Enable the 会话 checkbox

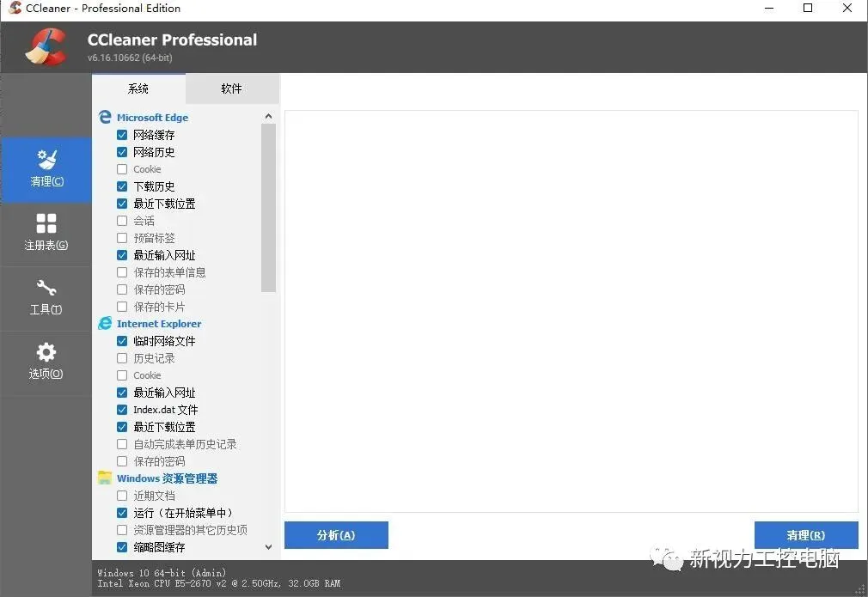(x=122, y=221)
